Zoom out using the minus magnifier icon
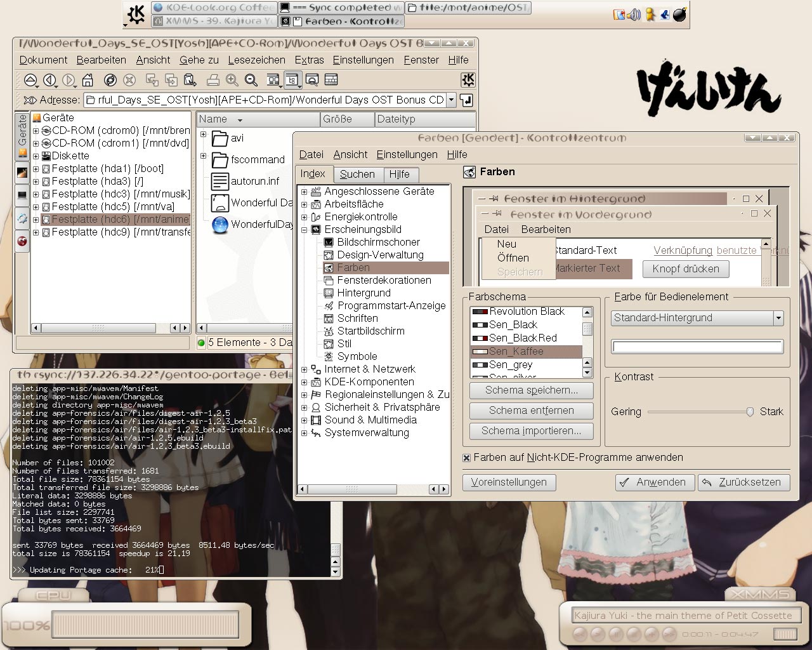Screen dimensions: 812x650 (x=251, y=80)
